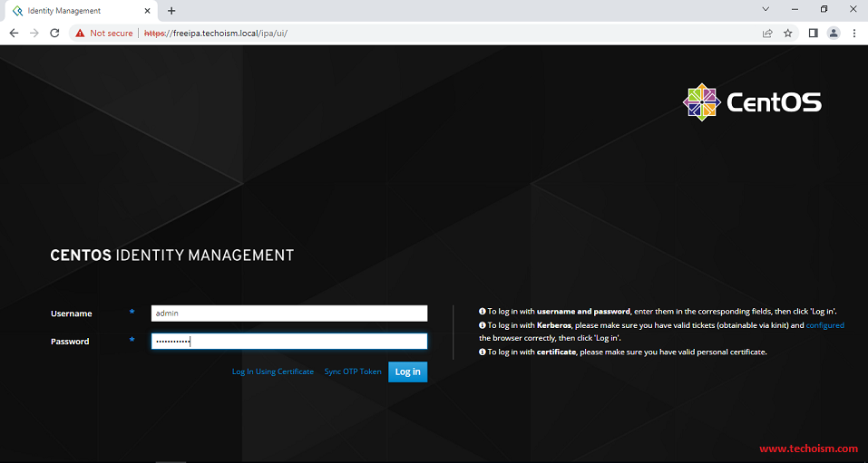Open Chrome three-dot menu

tap(854, 34)
